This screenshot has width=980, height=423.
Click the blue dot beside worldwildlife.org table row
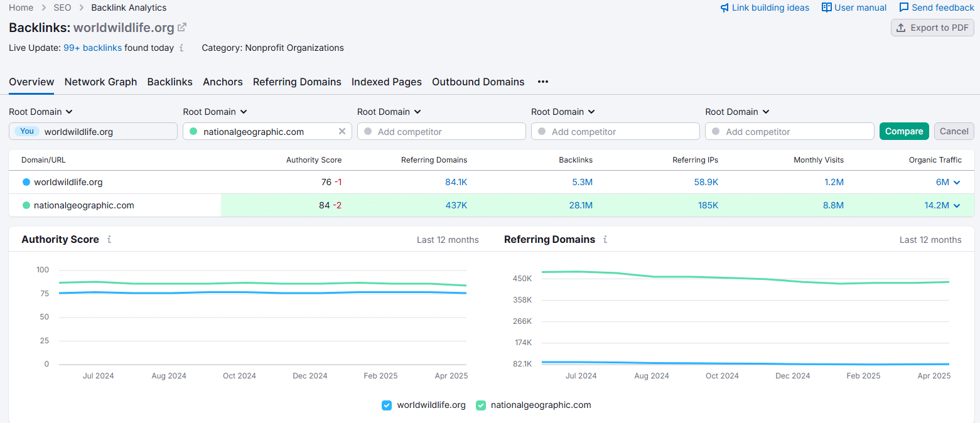pos(26,183)
